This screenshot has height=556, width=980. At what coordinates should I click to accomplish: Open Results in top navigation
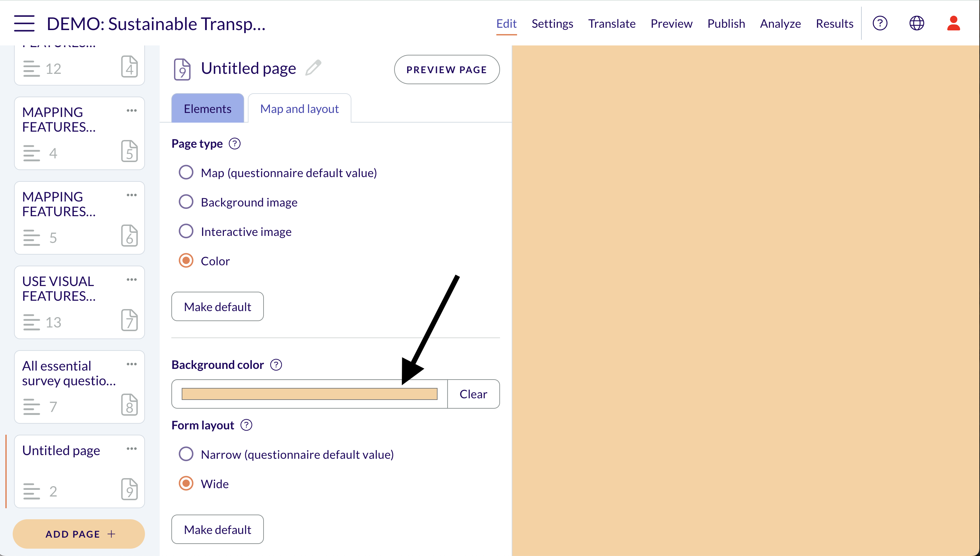pyautogui.click(x=835, y=24)
